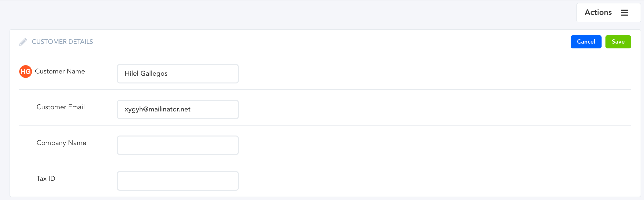
Task: Click the orange HG avatar badge
Action: pos(26,72)
